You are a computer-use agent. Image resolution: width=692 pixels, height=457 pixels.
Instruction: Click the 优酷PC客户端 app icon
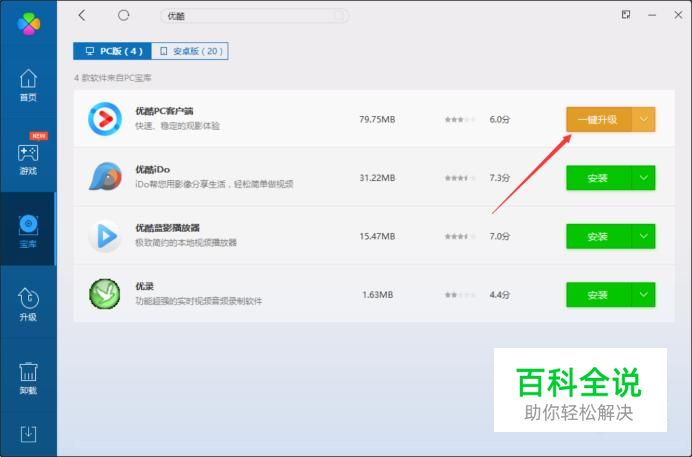click(x=105, y=119)
